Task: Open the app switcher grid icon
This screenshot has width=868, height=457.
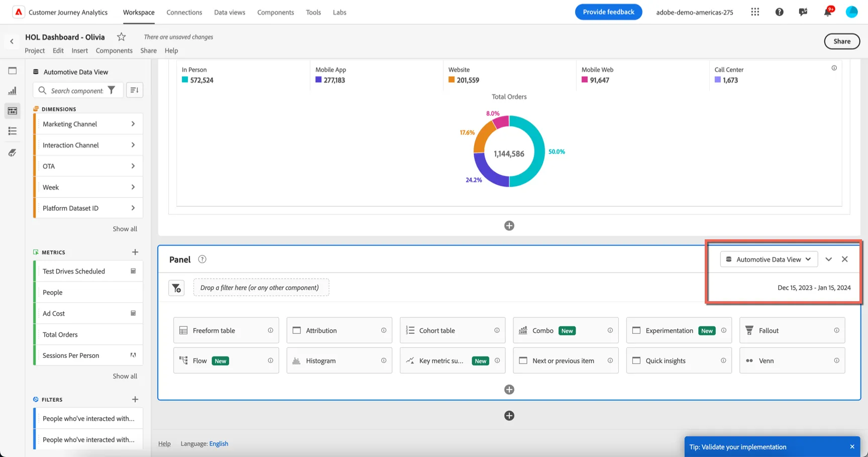Action: pos(755,12)
